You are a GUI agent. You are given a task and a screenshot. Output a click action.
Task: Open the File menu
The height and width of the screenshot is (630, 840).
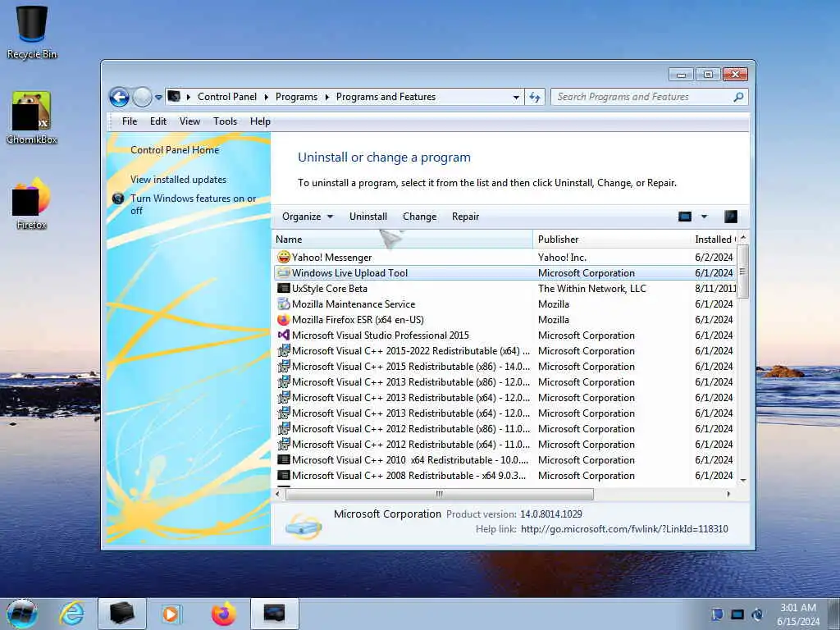[129, 121]
